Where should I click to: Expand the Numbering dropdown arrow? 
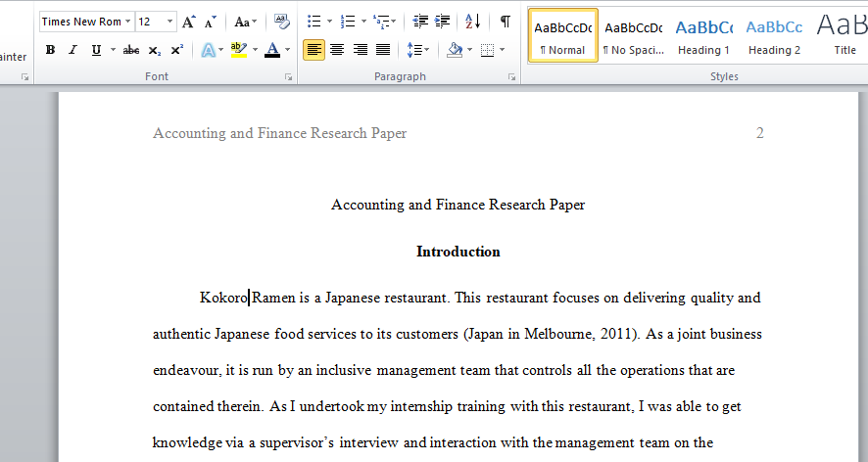click(363, 22)
